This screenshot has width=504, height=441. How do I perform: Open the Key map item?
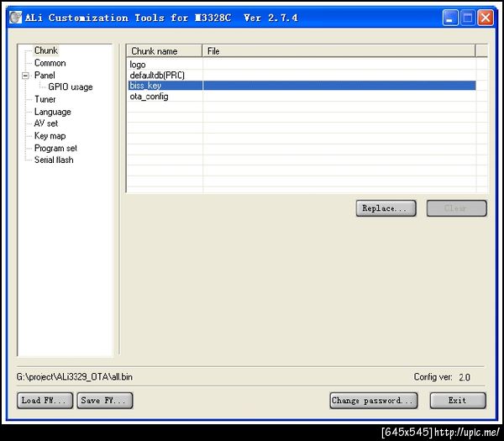coord(50,136)
